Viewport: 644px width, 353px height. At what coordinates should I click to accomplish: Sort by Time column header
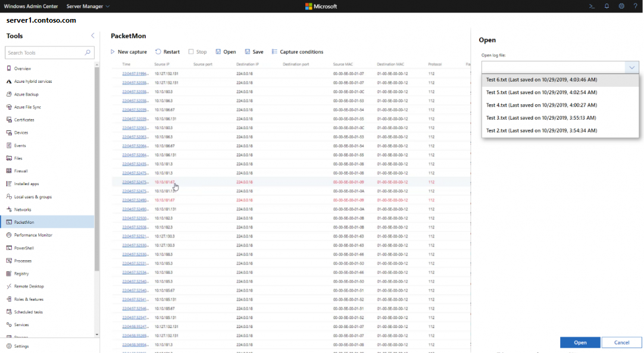tap(126, 64)
